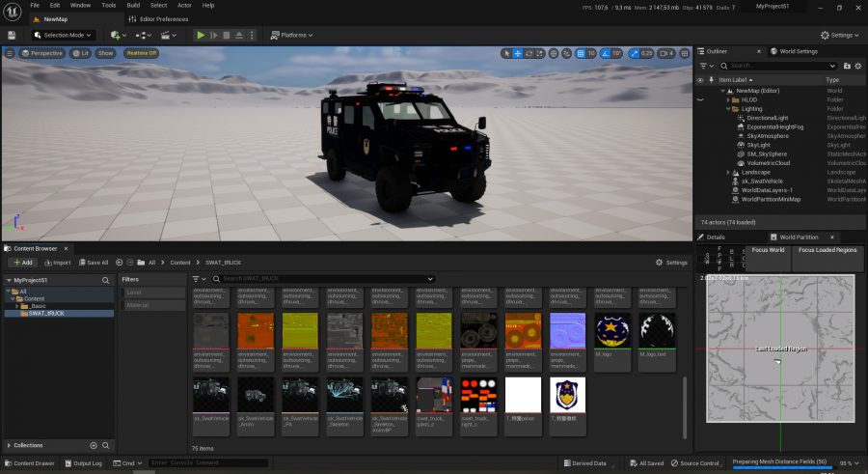Viewport: 868px width, 474px height.
Task: Open the Selection Mode dropdown
Action: point(62,35)
